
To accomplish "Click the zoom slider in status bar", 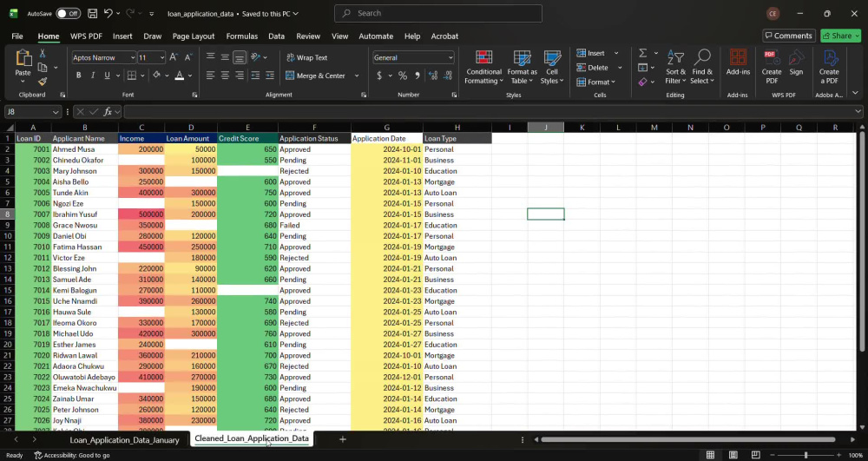I will point(806,455).
